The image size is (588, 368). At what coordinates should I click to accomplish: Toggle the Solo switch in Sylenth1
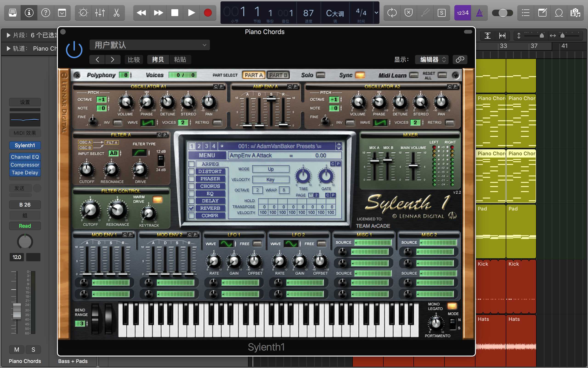320,75
